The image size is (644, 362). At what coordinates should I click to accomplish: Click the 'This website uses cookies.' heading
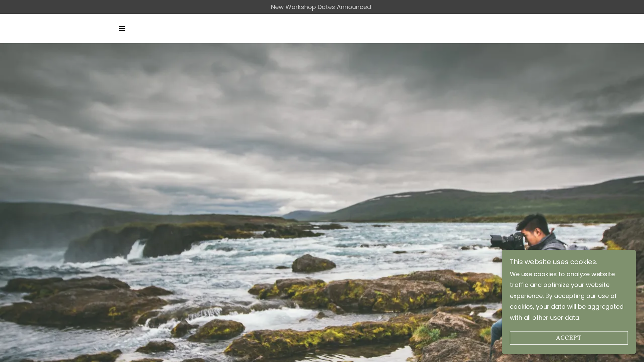(x=553, y=262)
